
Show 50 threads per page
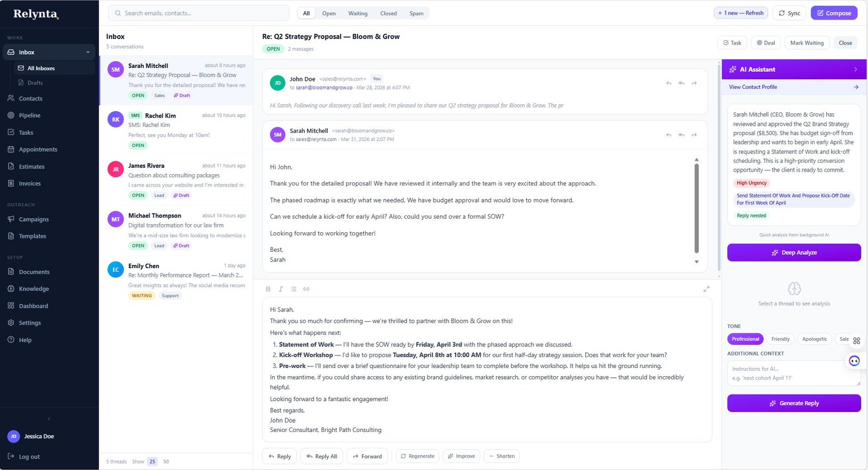point(166,462)
